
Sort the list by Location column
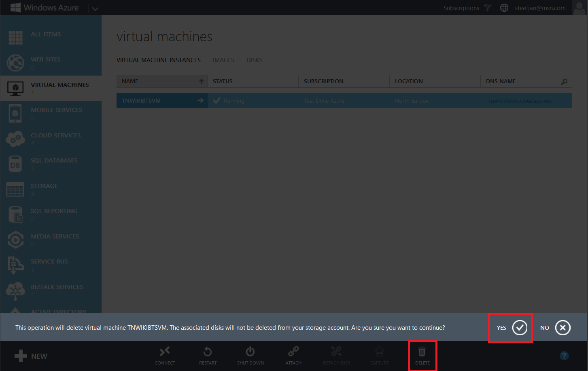point(435,81)
